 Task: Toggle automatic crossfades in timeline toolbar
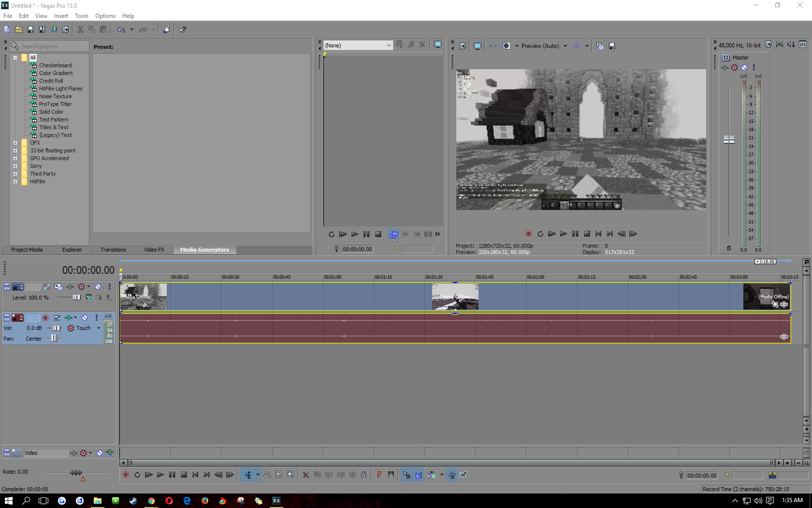419,475
